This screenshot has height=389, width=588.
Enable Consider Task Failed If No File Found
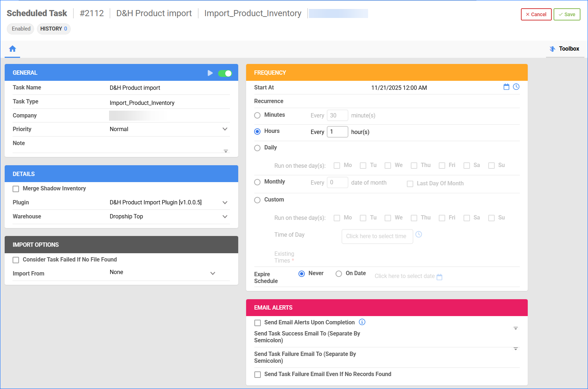16,260
